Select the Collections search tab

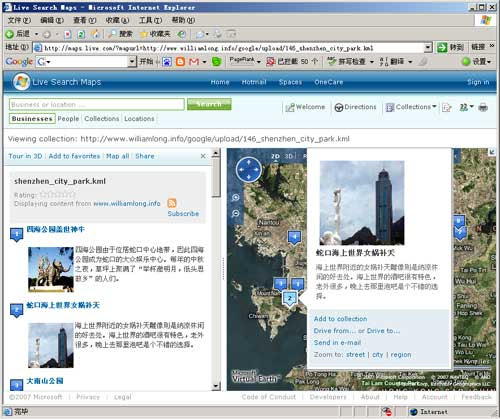pos(102,119)
